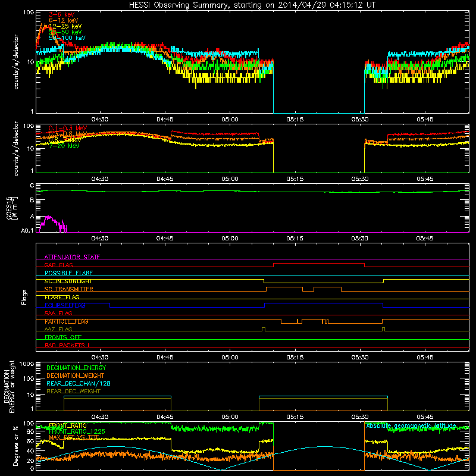Click the magenta GOES low-channel bump
The width and height of the screenshot is (476, 476).
tap(53, 224)
